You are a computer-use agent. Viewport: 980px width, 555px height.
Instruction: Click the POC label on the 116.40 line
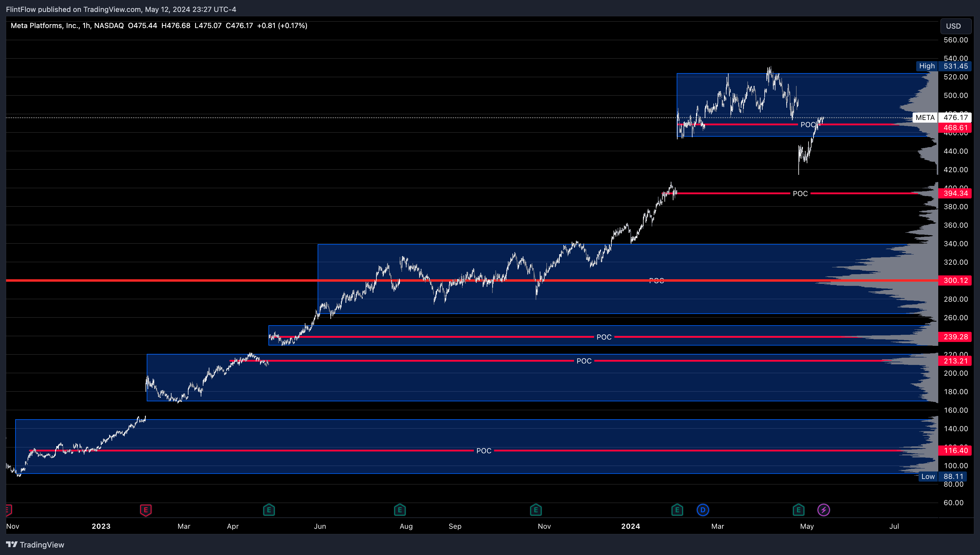pos(484,451)
